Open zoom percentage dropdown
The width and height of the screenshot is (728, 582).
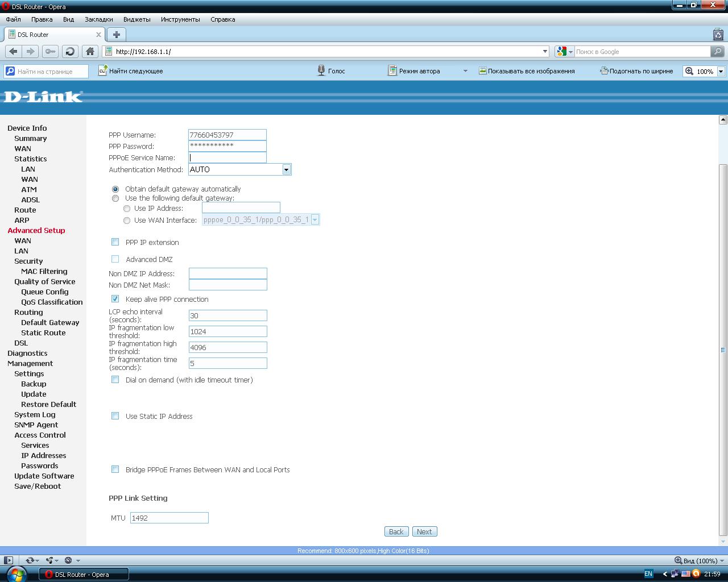click(721, 71)
